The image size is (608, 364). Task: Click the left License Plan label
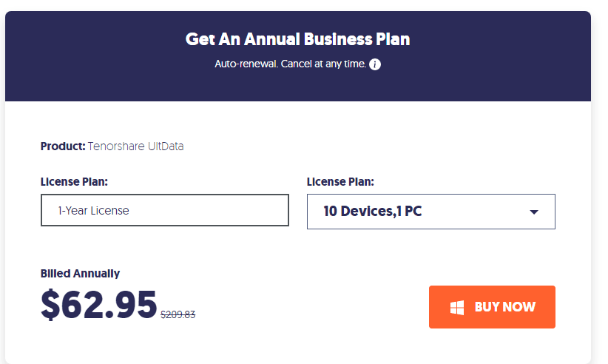[74, 182]
